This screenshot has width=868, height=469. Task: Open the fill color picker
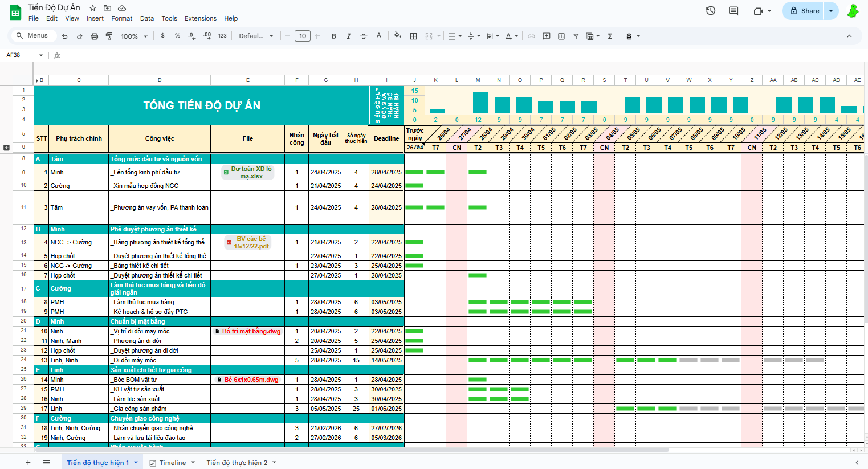(398, 36)
